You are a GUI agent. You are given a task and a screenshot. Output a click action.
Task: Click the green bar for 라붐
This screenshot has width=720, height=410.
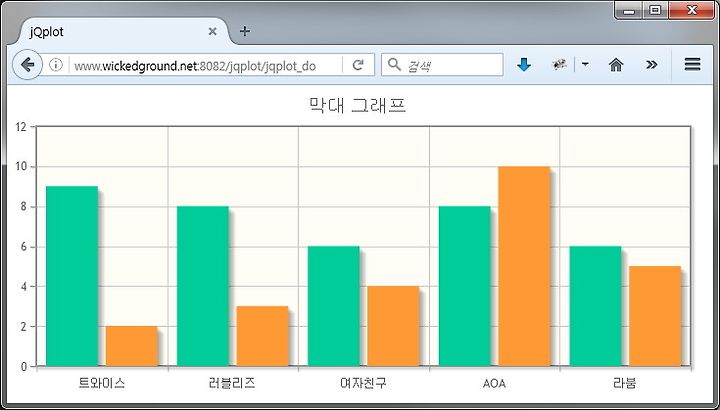point(596,306)
